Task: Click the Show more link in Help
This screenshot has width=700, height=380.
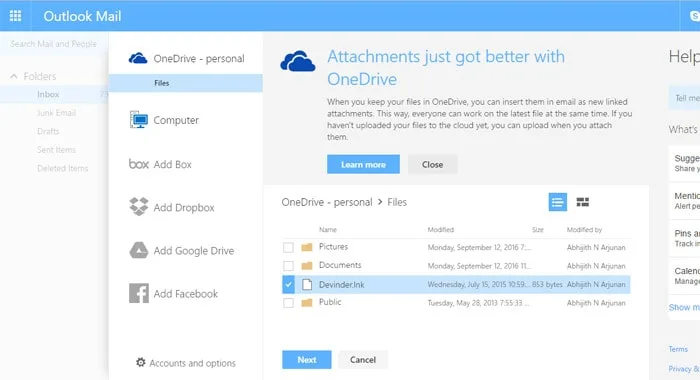Action: 684,307
